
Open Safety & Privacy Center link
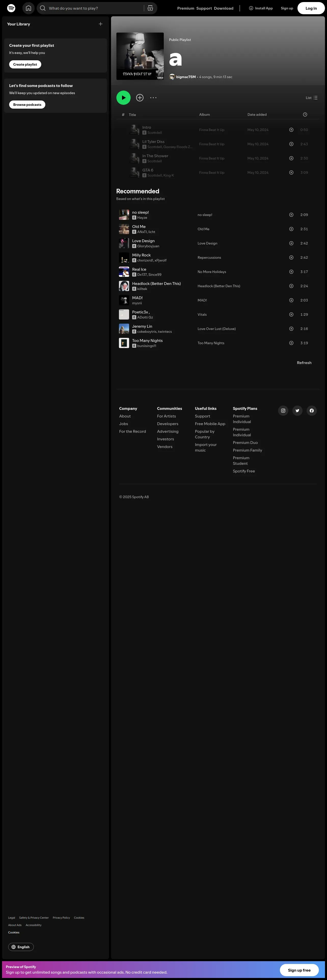[x=34, y=918]
